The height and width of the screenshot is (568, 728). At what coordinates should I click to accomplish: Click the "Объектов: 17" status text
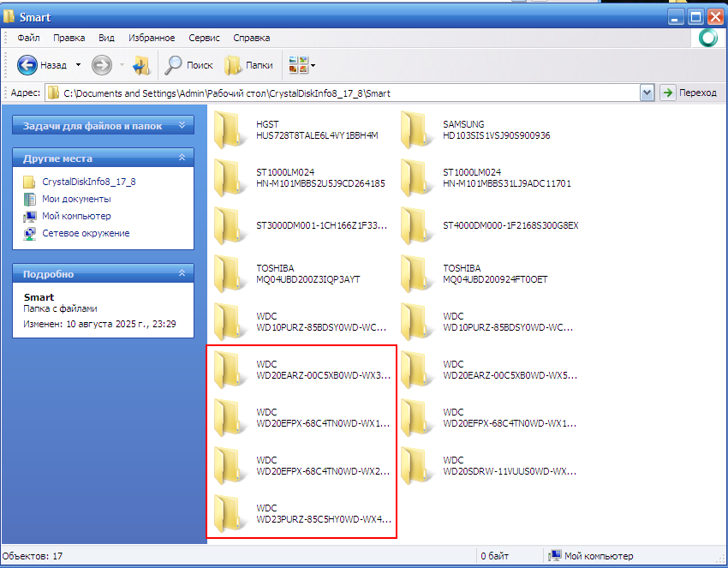tap(33, 556)
